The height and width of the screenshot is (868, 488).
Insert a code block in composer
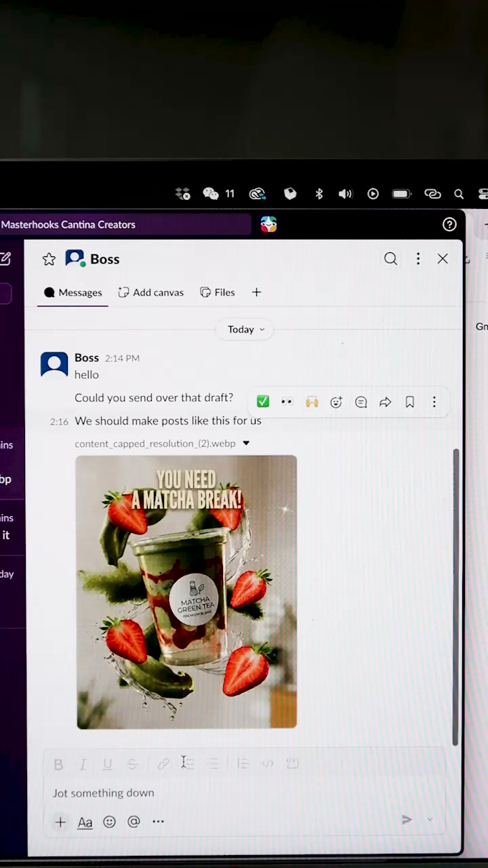click(292, 764)
